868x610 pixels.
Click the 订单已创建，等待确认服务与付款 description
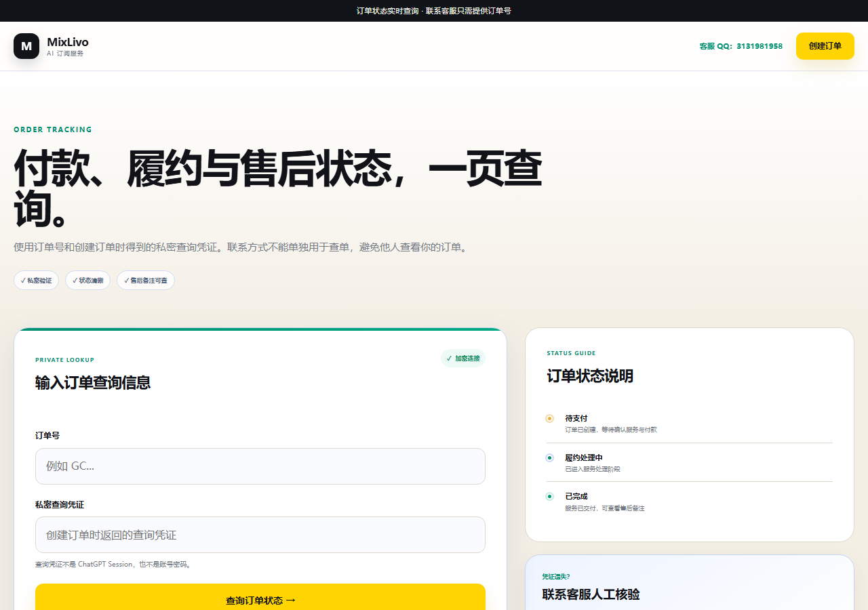tap(611, 430)
